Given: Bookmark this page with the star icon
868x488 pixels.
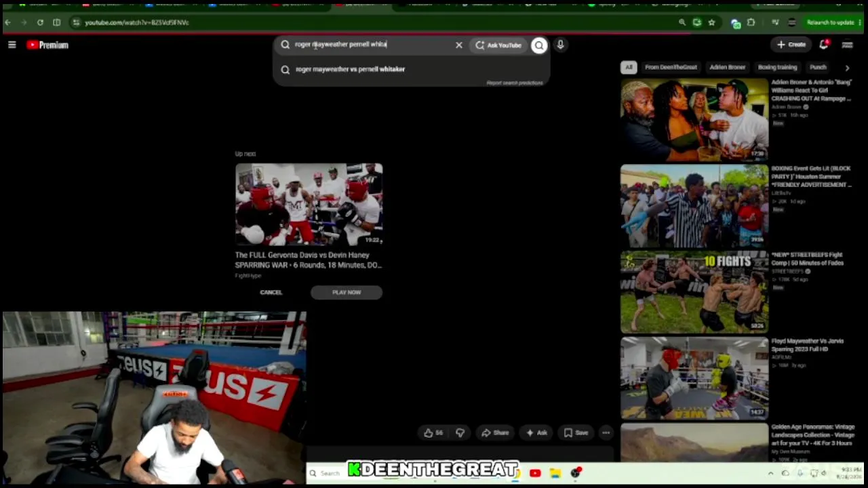Looking at the screenshot, I should click(711, 22).
